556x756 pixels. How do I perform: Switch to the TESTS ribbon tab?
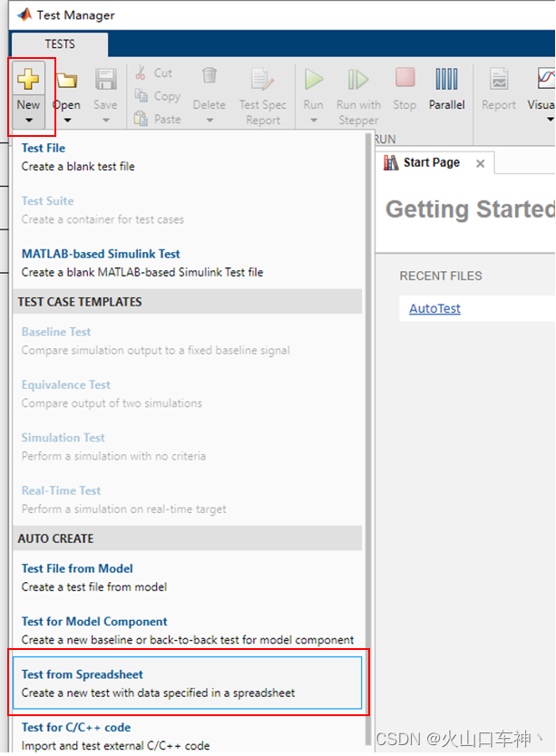point(60,44)
